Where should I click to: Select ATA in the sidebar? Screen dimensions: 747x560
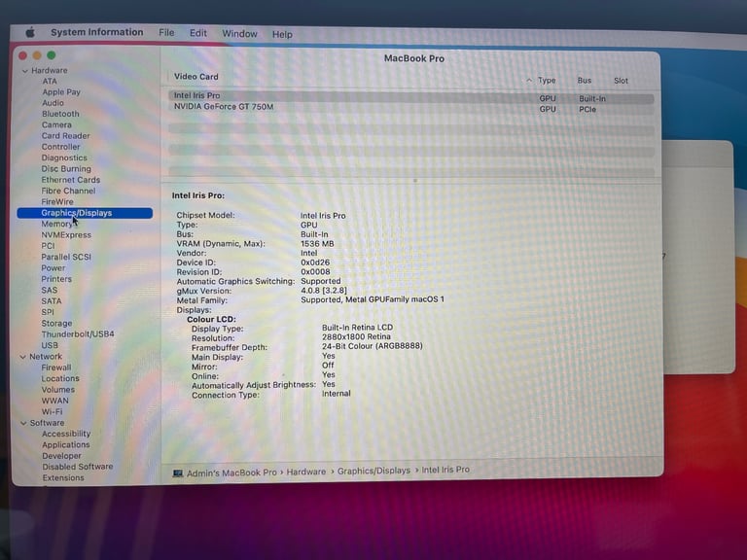[50, 82]
